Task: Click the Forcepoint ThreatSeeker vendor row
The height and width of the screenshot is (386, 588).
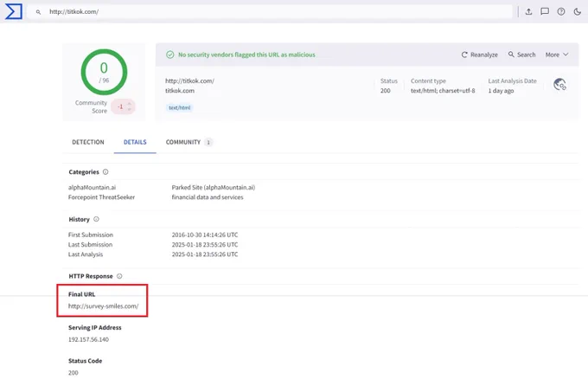Action: [102, 197]
